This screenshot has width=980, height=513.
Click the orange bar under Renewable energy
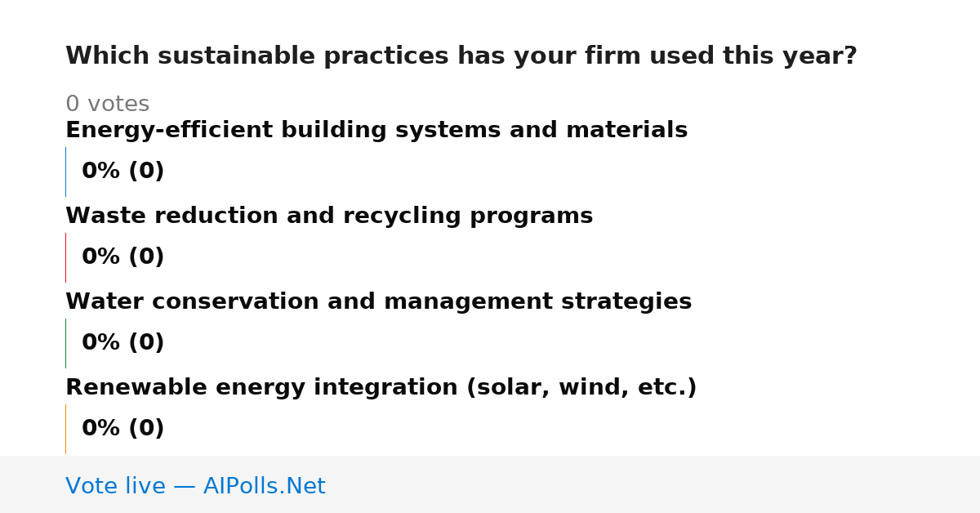(65, 429)
